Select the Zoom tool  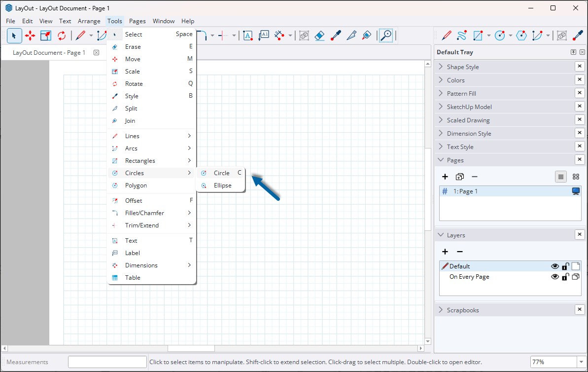click(x=386, y=36)
